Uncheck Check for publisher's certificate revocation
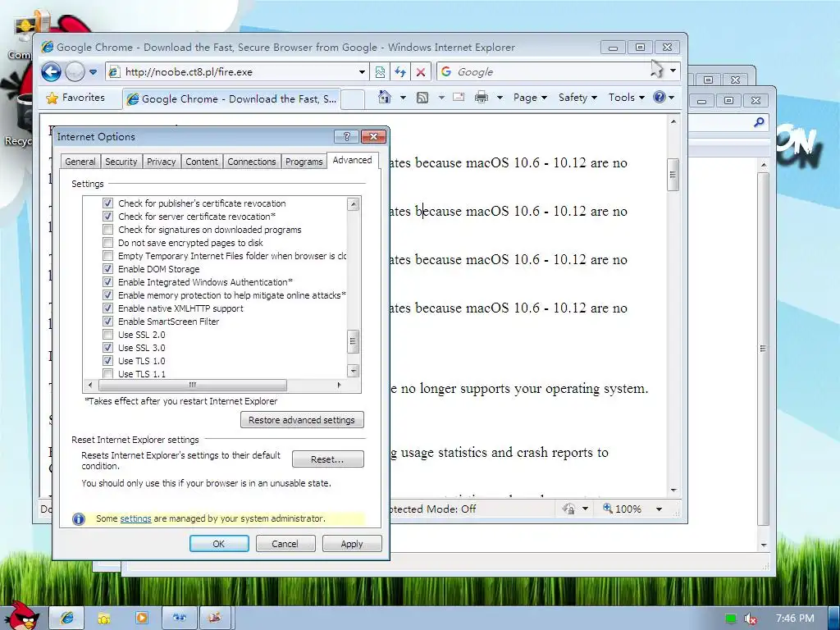This screenshot has height=630, width=840. [x=107, y=203]
